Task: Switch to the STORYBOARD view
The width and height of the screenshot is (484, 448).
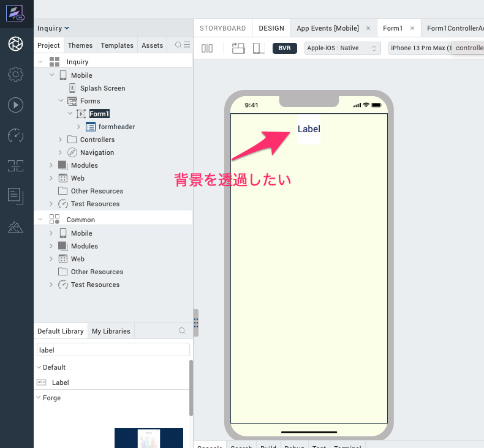Action: (222, 28)
